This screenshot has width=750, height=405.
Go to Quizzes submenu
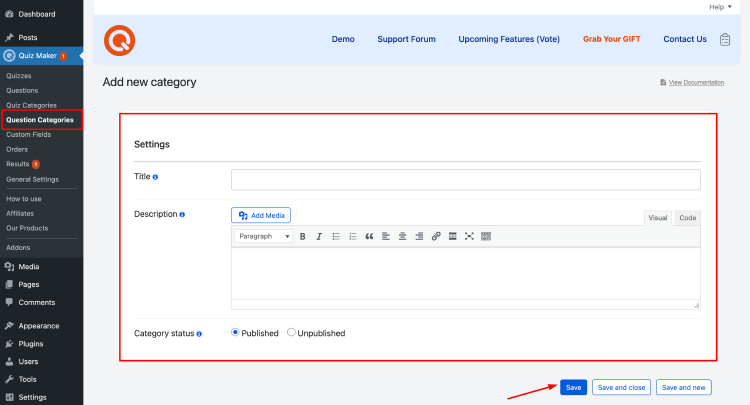tap(19, 76)
